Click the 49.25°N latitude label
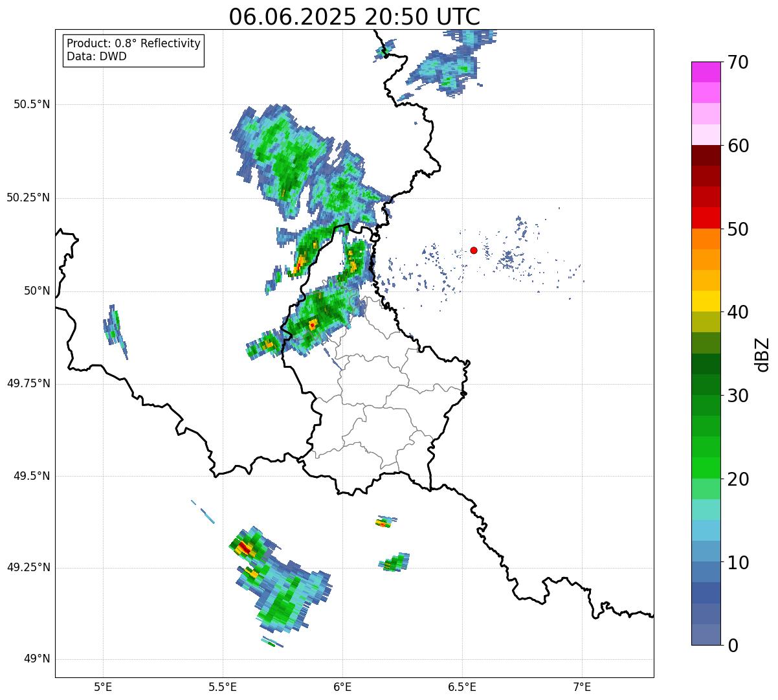 (28, 567)
